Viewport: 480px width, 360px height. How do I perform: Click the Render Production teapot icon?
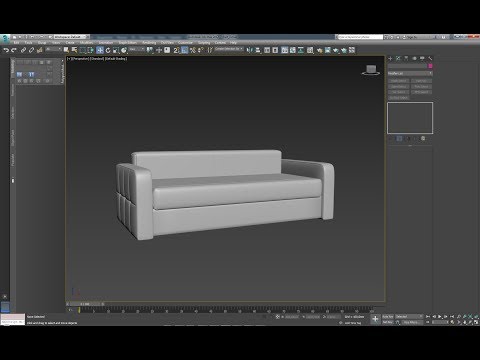[x=335, y=50]
